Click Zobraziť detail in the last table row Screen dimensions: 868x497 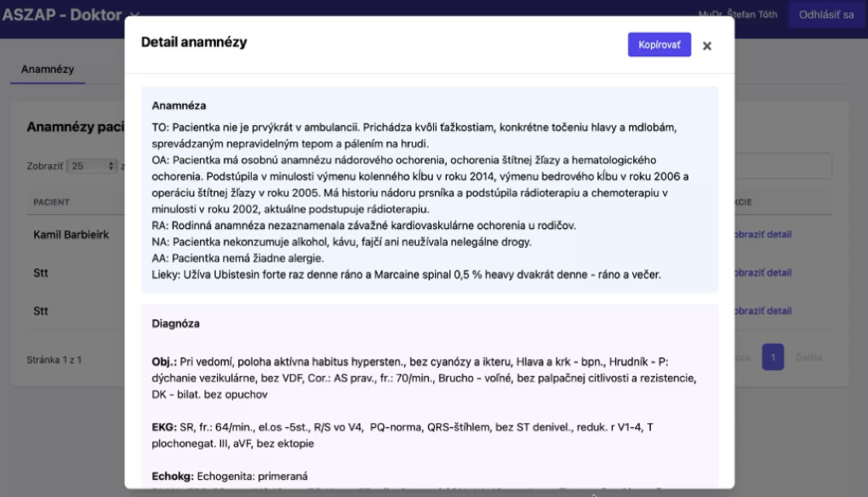click(x=762, y=311)
